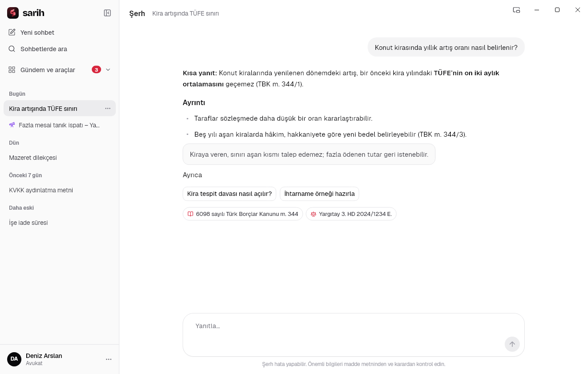This screenshot has width=588, height=374.
Task: Click the İhtarname örneği hazırla suggestion
Action: (319, 194)
